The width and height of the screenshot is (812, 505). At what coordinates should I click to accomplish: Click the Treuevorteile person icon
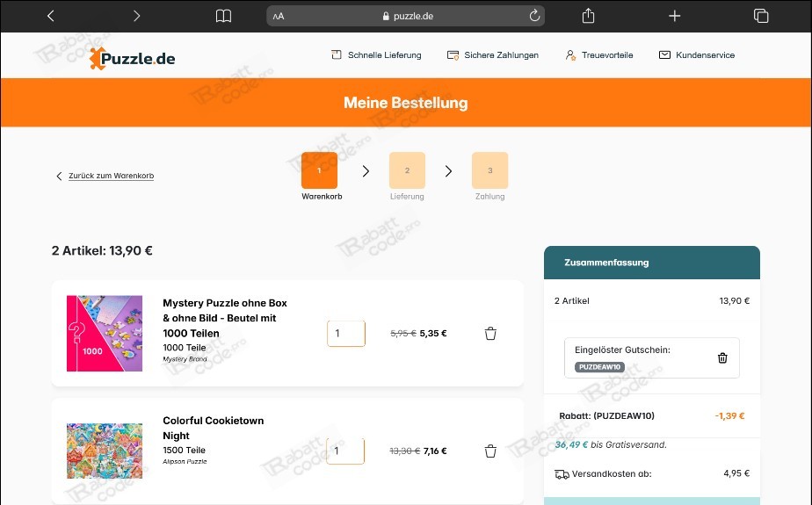pyautogui.click(x=570, y=54)
